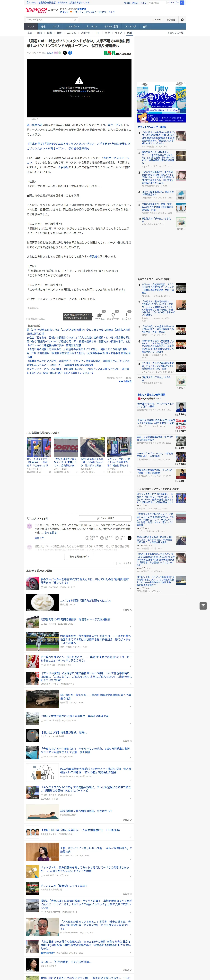
Task: Open the みんなの意見 tab
Action: click(x=111, y=27)
